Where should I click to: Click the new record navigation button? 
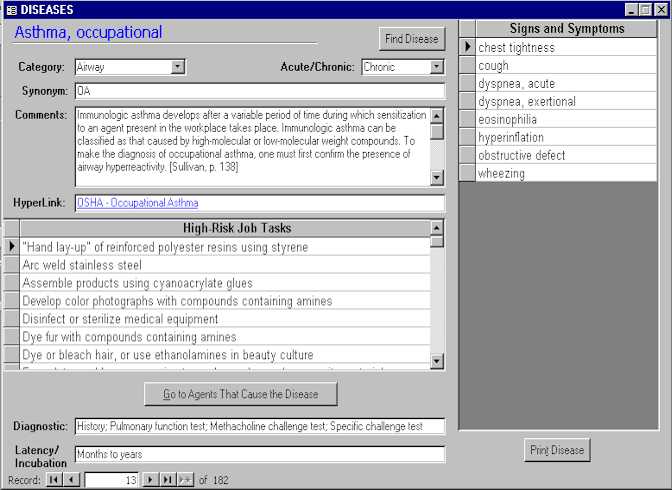(x=185, y=480)
